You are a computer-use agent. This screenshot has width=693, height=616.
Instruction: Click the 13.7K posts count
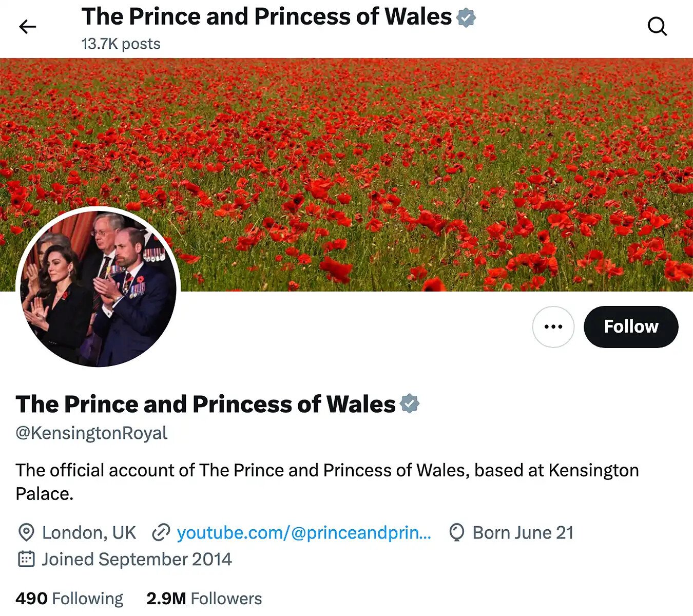[x=121, y=44]
